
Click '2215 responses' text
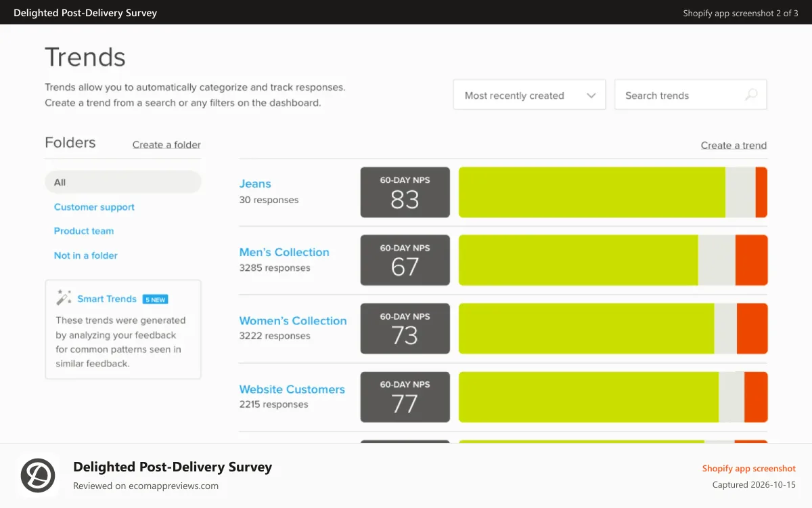tap(274, 404)
